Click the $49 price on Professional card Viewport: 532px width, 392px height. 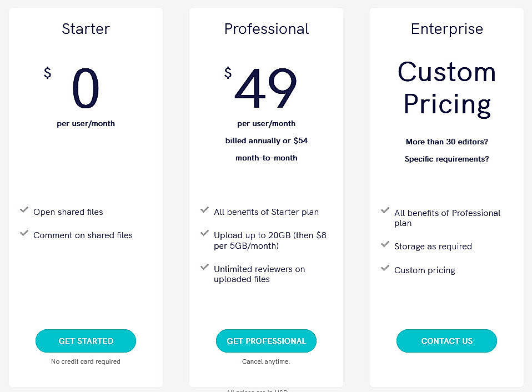[x=267, y=89]
